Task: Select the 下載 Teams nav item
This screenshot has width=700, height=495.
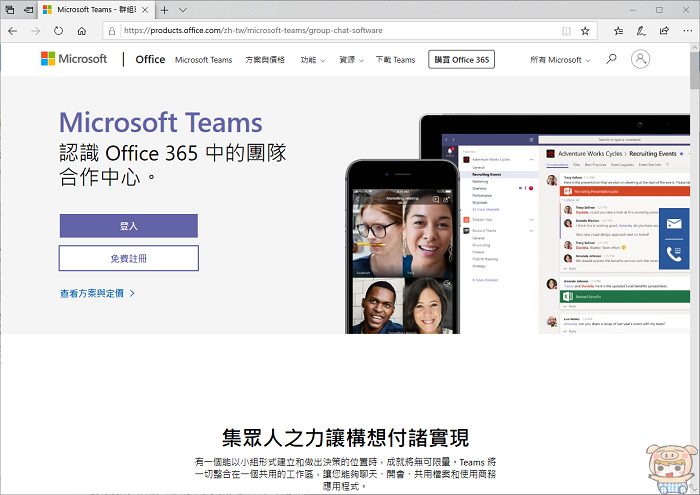Action: tap(395, 60)
